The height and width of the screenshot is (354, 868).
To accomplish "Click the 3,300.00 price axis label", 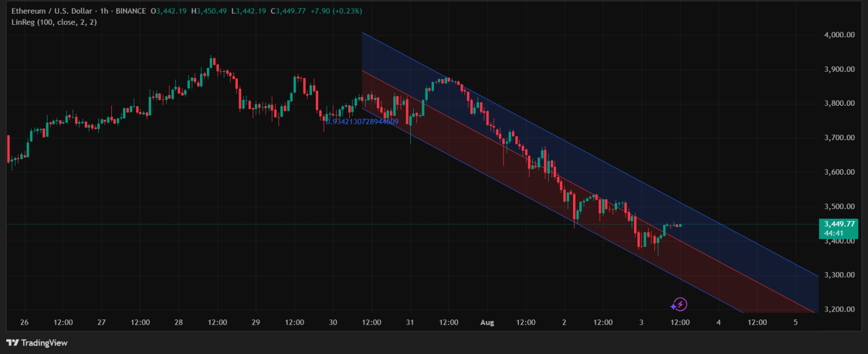I will (839, 275).
